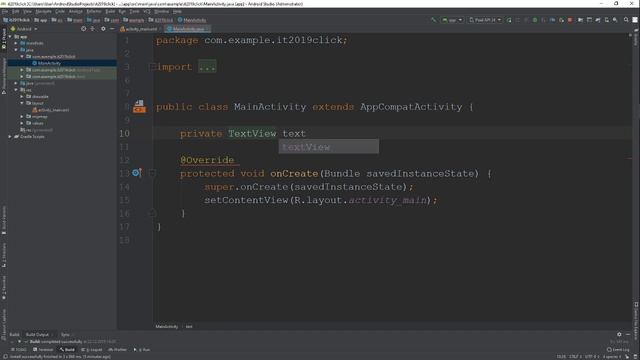Click the Search Everywhere magnifier icon
This screenshot has width=640, height=360.
tap(626, 20)
